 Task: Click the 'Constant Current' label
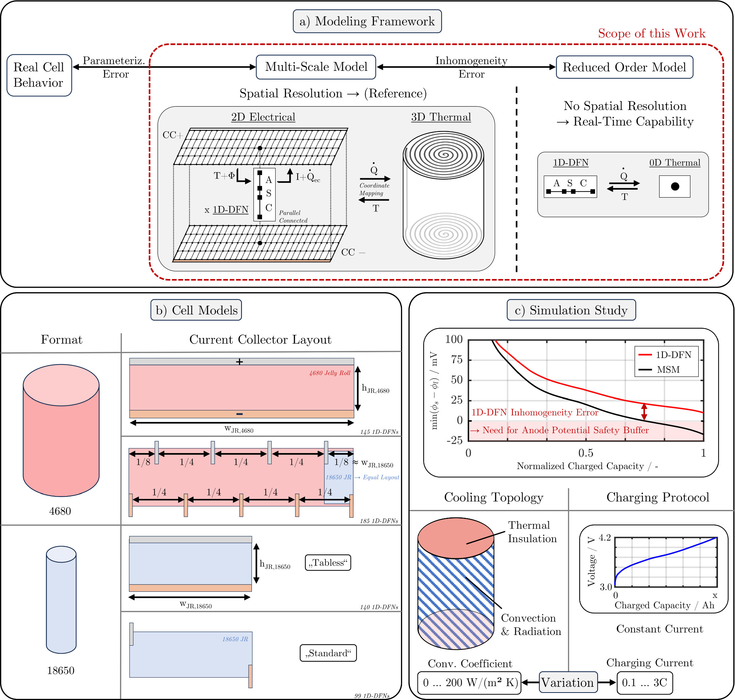pos(660,629)
